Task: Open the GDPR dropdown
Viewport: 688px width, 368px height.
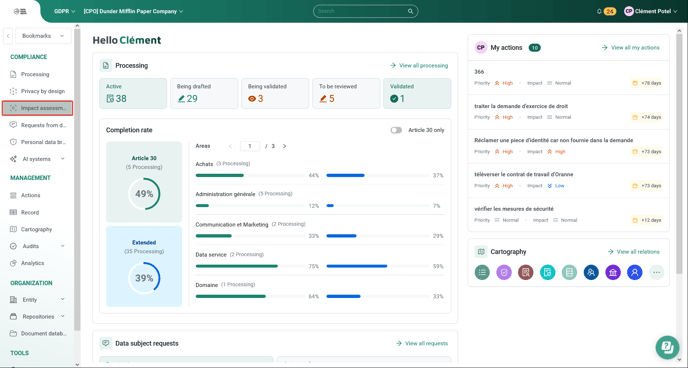Action: pos(64,11)
